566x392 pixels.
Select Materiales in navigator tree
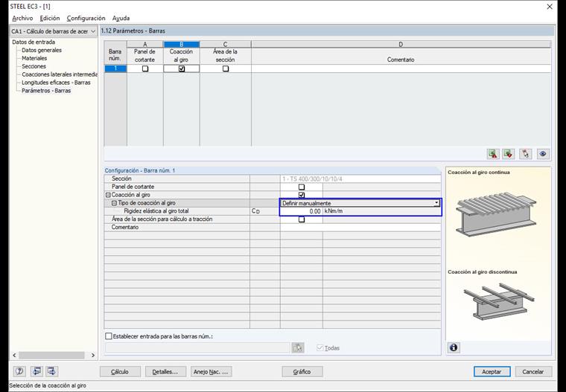click(x=34, y=58)
